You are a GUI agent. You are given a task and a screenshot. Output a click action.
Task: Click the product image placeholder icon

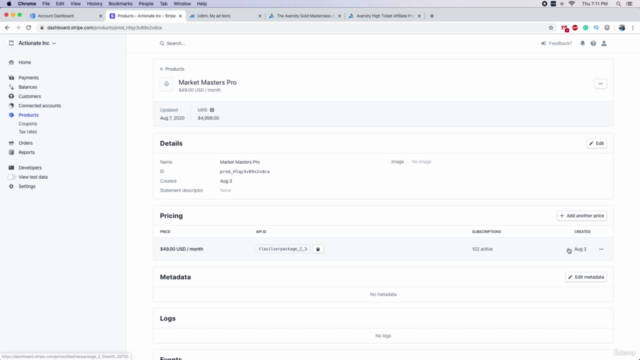(x=167, y=84)
